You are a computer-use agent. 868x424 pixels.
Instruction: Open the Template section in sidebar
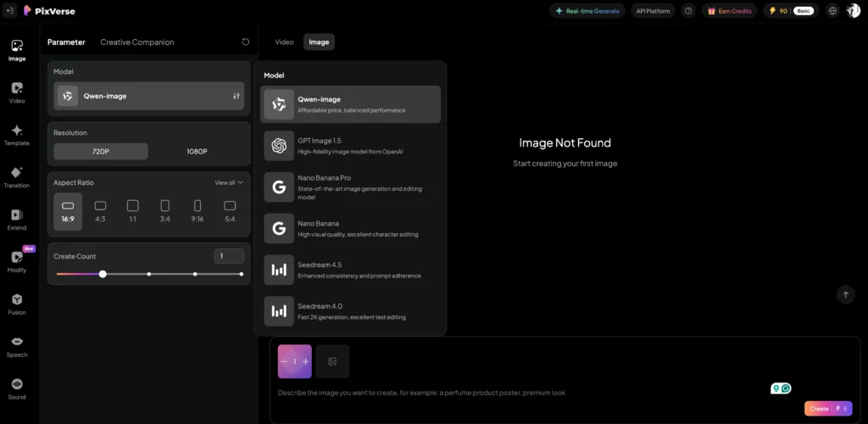[17, 135]
